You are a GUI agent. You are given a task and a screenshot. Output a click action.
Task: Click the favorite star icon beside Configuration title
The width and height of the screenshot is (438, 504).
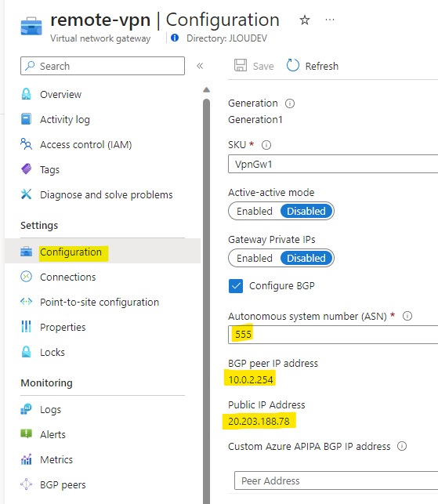pos(304,20)
